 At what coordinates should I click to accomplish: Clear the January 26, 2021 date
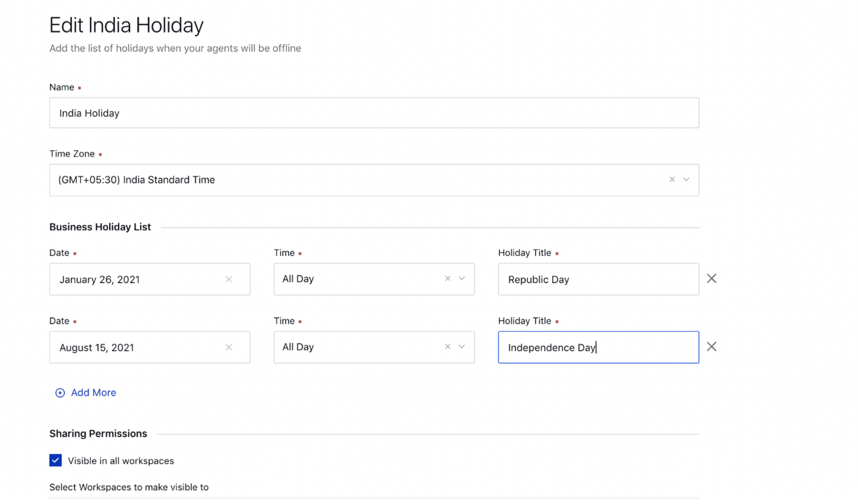point(229,279)
